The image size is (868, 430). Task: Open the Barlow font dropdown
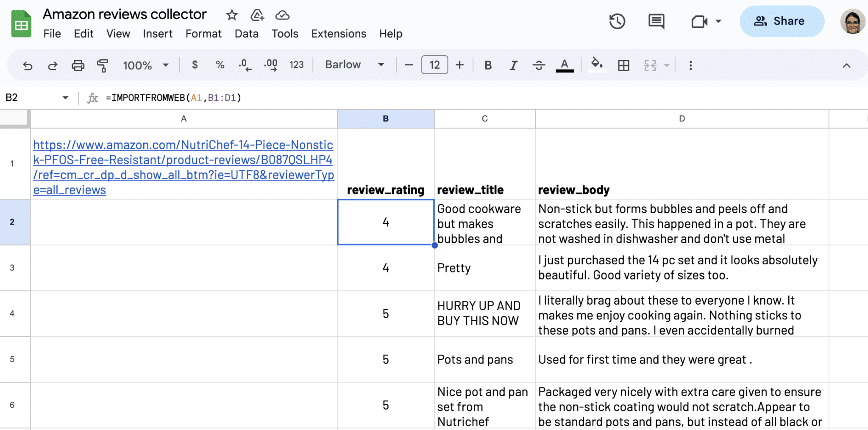tap(354, 65)
